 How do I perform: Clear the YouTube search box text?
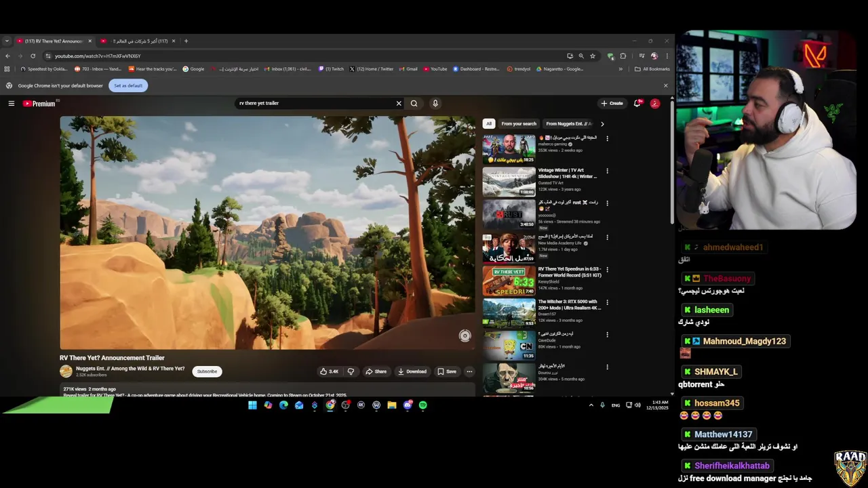(x=399, y=104)
